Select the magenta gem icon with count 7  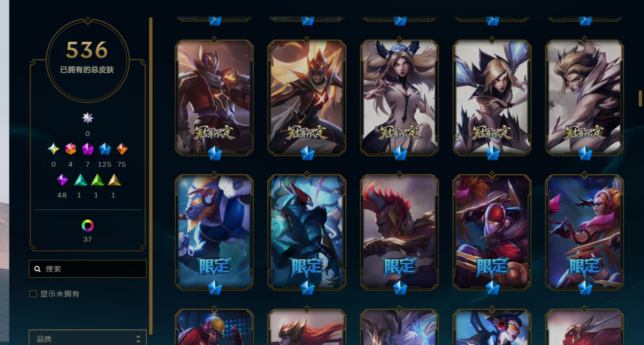[88, 149]
